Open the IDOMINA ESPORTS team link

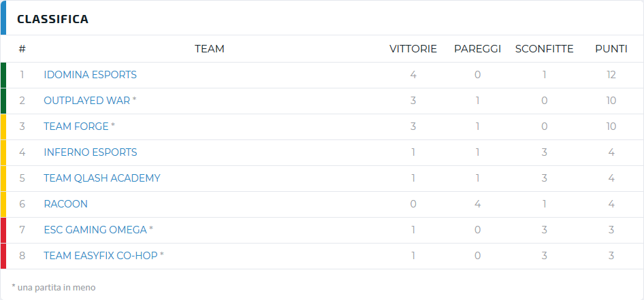tap(90, 75)
